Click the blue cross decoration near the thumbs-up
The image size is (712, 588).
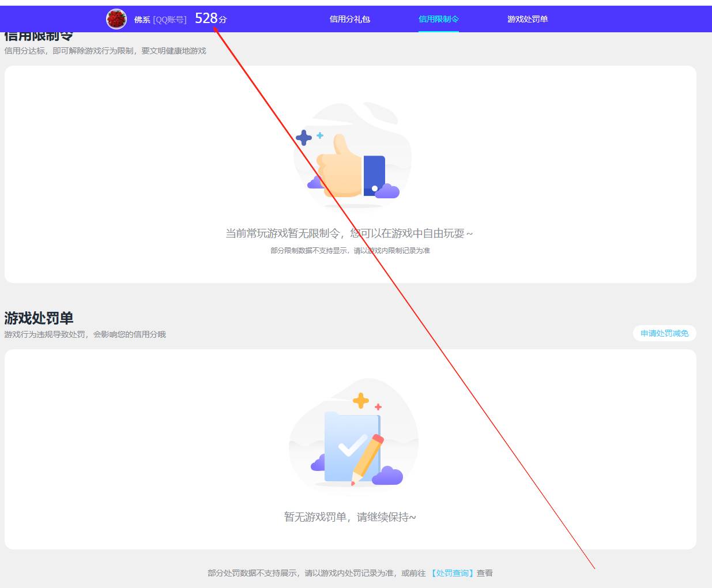tap(304, 137)
